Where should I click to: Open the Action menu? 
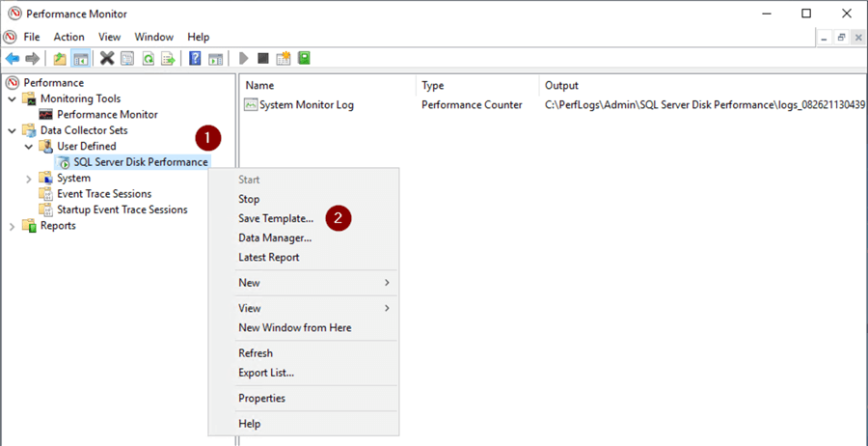[x=69, y=37]
